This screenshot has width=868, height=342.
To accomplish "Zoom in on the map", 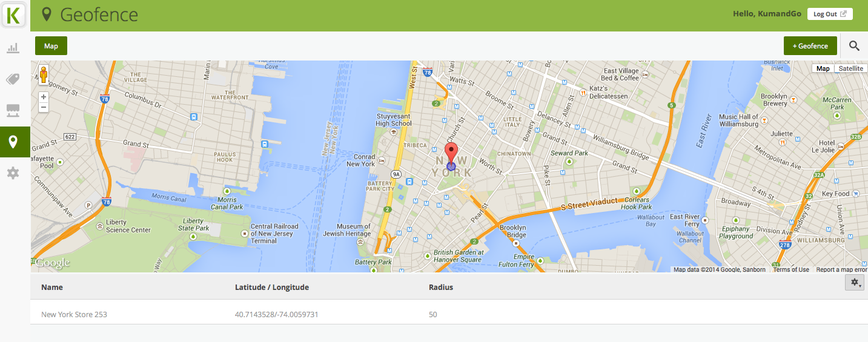I will pos(44,97).
